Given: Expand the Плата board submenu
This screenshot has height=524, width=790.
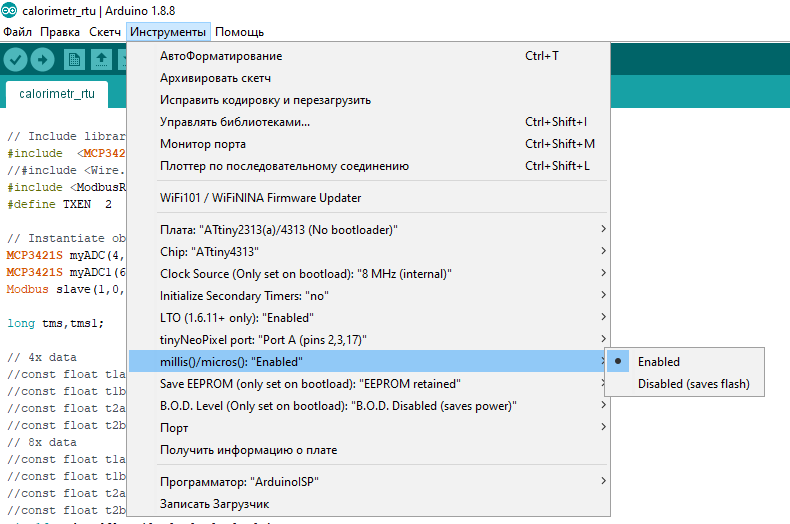Looking at the screenshot, I should click(368, 230).
